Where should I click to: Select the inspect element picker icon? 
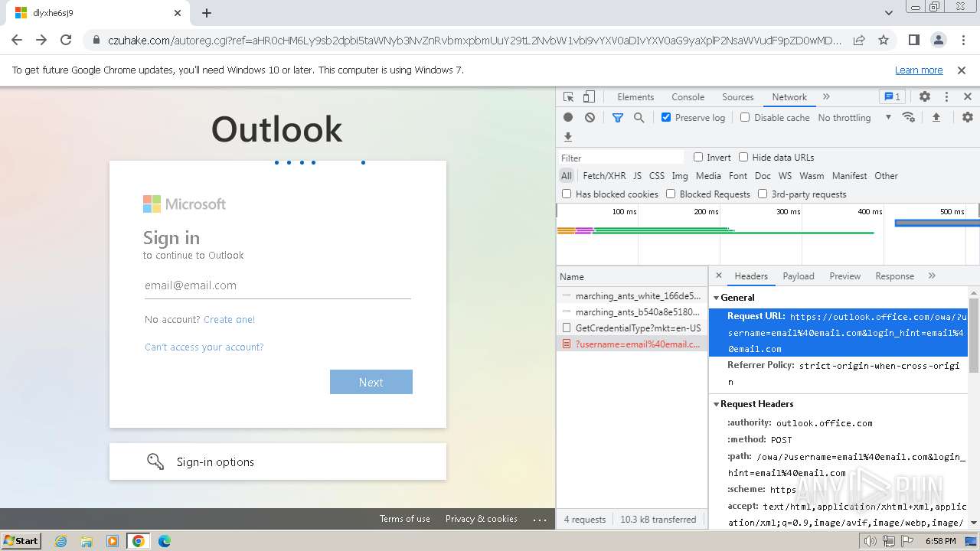pos(568,97)
